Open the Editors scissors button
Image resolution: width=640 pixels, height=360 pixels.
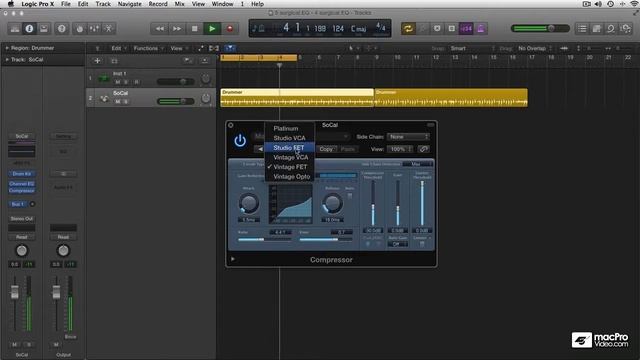coord(109,29)
